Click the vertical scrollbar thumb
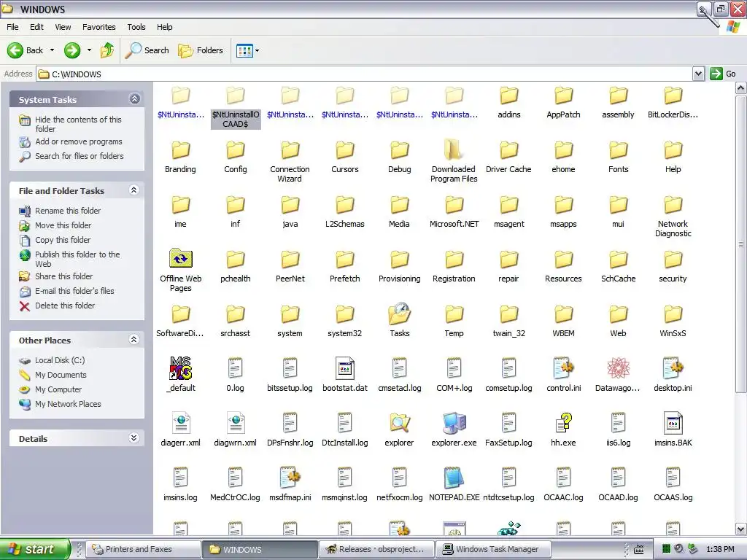 [741, 244]
